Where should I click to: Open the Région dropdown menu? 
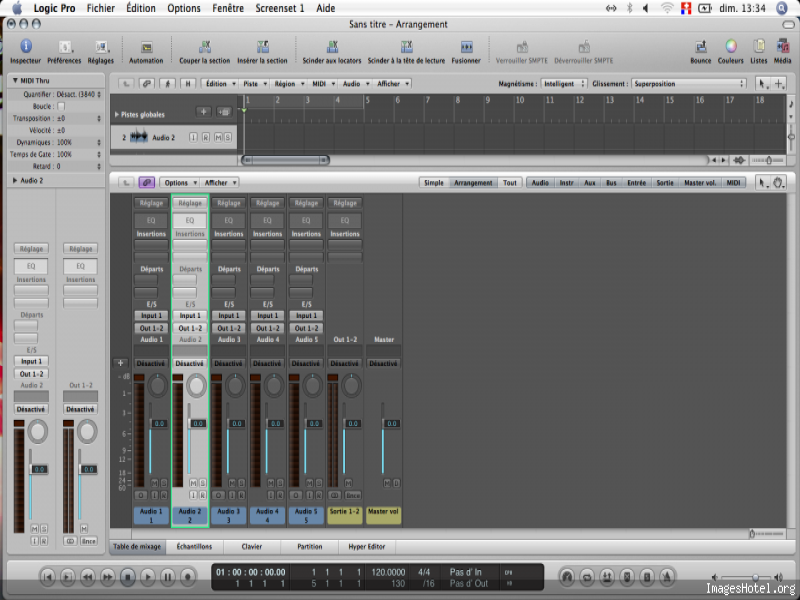pos(289,84)
